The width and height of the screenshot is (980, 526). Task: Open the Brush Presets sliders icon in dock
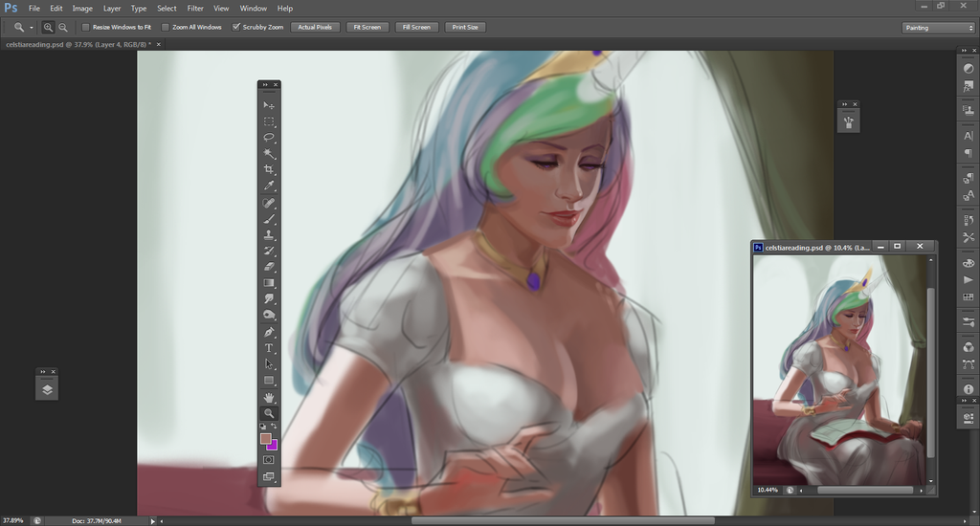[969, 322]
